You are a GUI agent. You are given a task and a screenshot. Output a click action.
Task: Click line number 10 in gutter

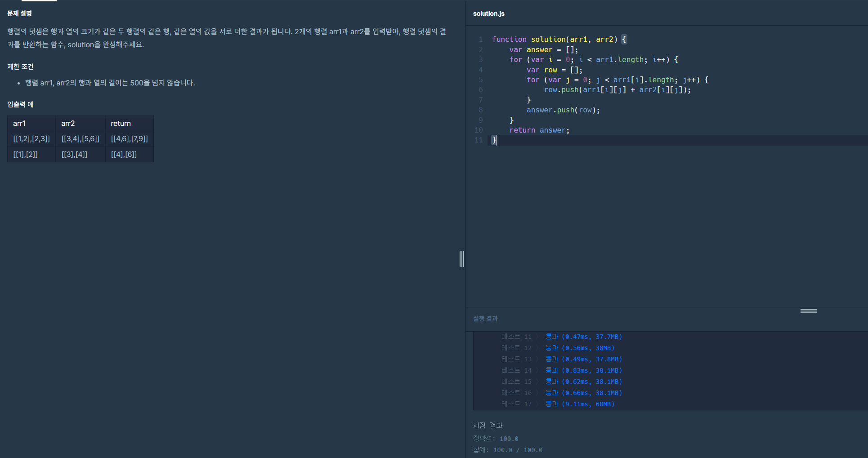pos(479,130)
